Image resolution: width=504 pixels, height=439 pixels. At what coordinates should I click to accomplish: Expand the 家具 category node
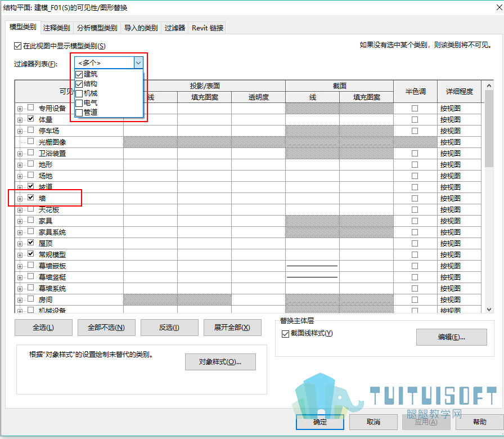pyautogui.click(x=20, y=221)
